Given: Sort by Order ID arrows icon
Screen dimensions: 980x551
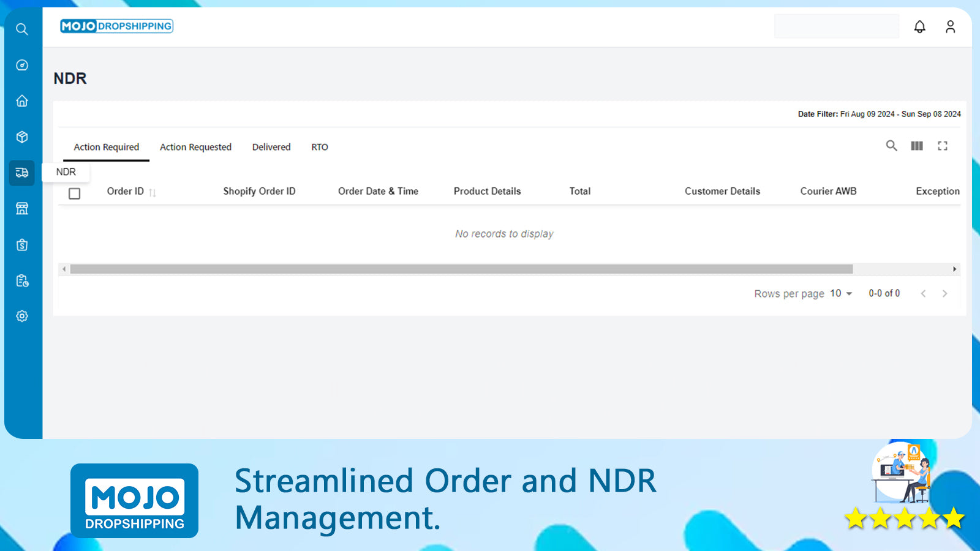Looking at the screenshot, I should 153,192.
